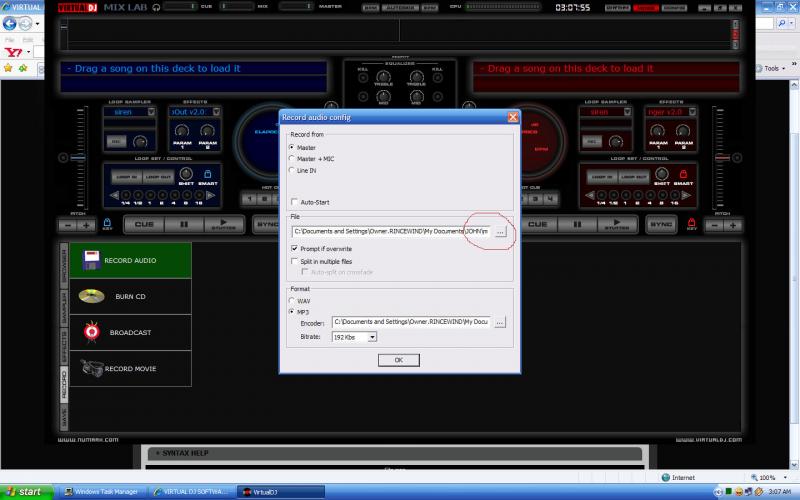Click the browser Back arrow icon

[10, 23]
